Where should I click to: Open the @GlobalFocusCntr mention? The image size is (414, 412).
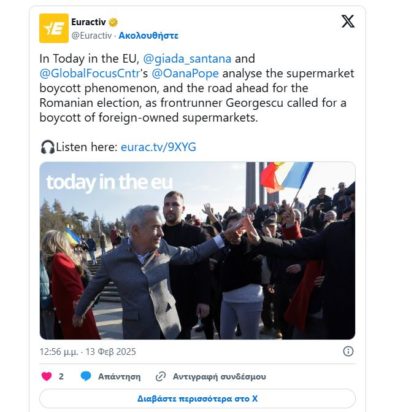89,73
